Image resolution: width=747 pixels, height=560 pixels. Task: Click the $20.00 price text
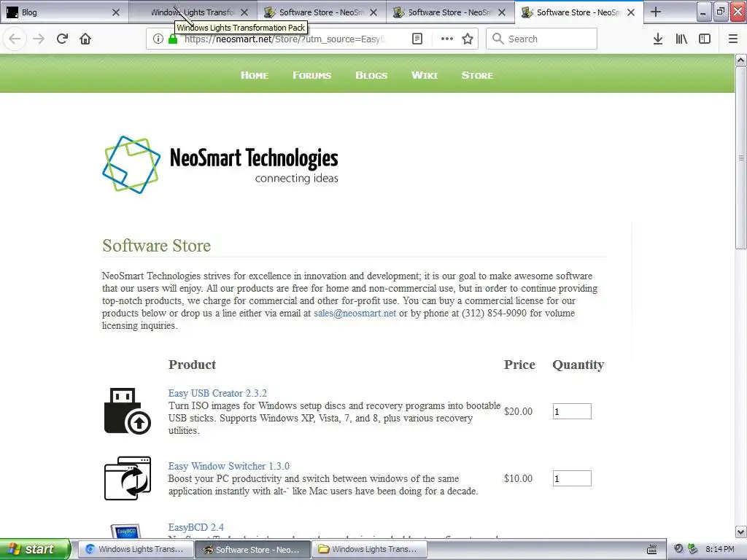click(x=519, y=411)
